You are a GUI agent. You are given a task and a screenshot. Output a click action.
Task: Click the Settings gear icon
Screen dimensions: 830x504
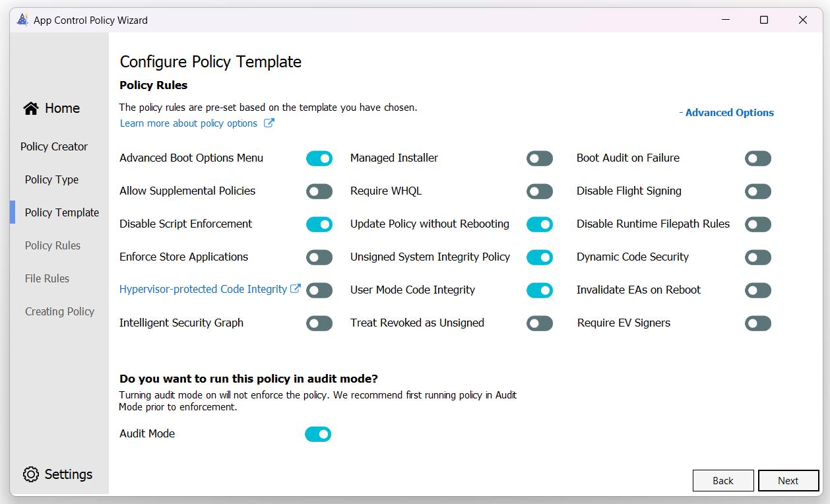[x=31, y=474]
